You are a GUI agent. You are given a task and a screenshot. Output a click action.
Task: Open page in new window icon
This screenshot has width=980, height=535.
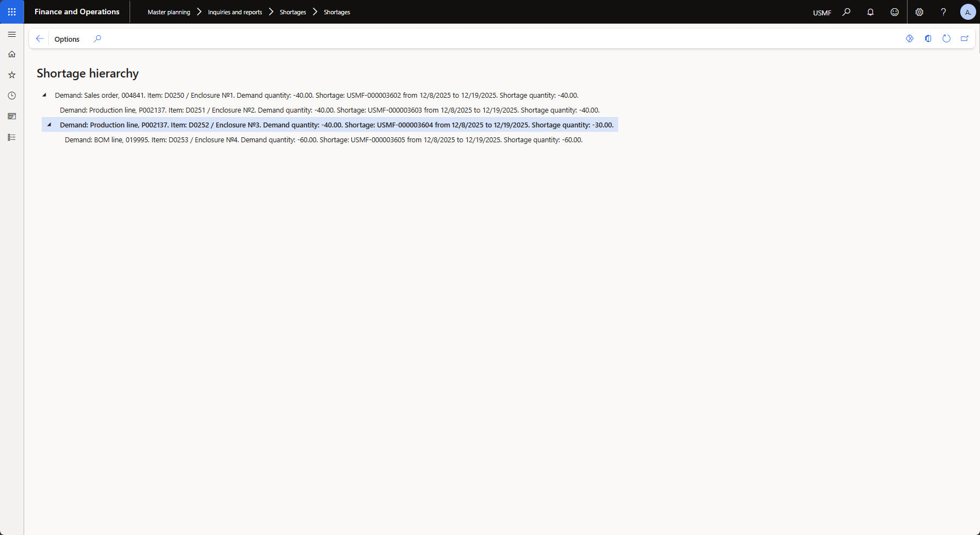point(964,38)
